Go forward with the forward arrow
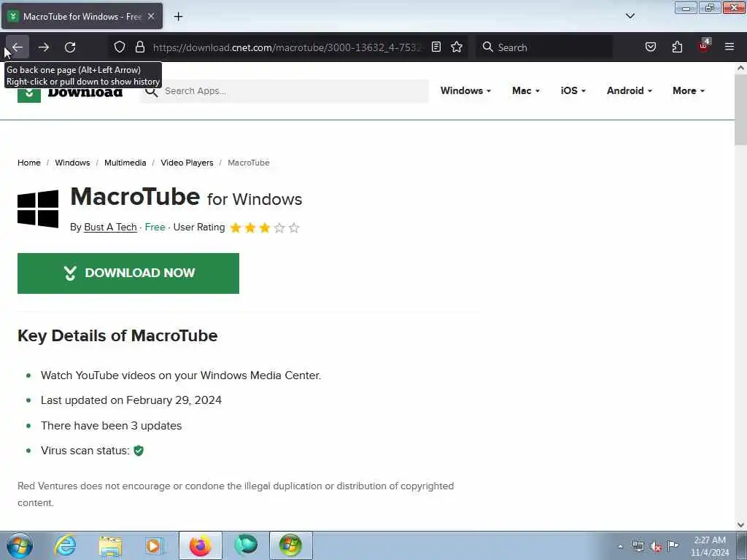Viewport: 747px width, 560px height. [44, 47]
